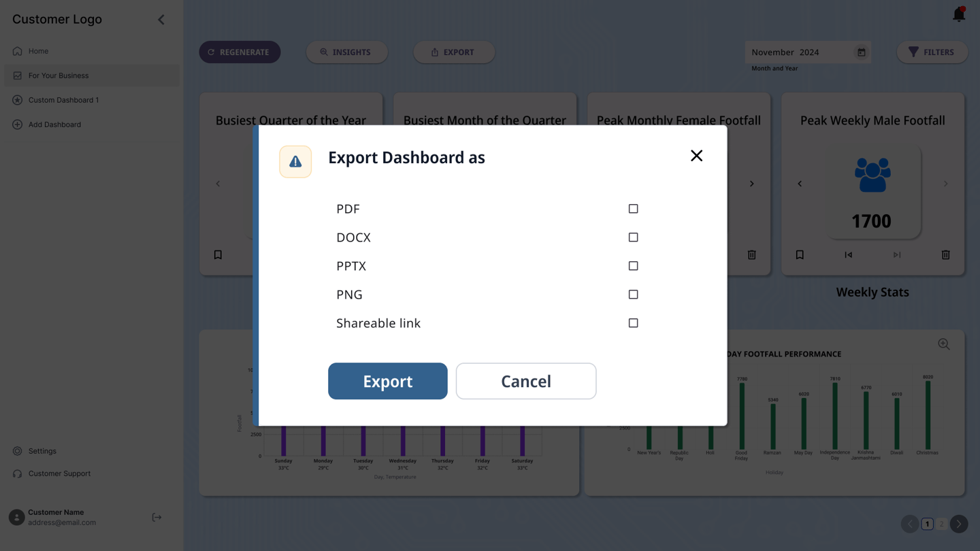Select the PNG export checkbox
Screen dimensions: 980x551
tap(633, 295)
